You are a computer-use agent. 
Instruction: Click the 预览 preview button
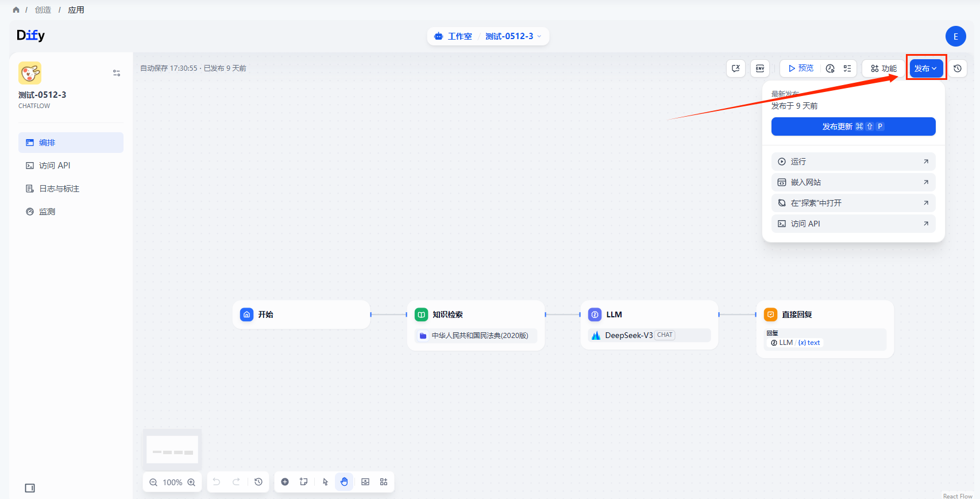click(x=801, y=68)
